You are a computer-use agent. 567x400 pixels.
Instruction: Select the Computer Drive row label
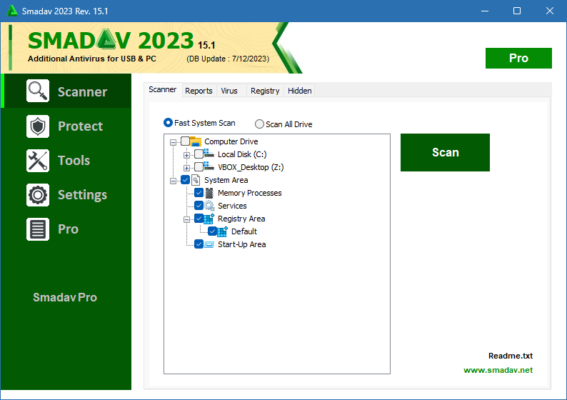click(x=231, y=141)
